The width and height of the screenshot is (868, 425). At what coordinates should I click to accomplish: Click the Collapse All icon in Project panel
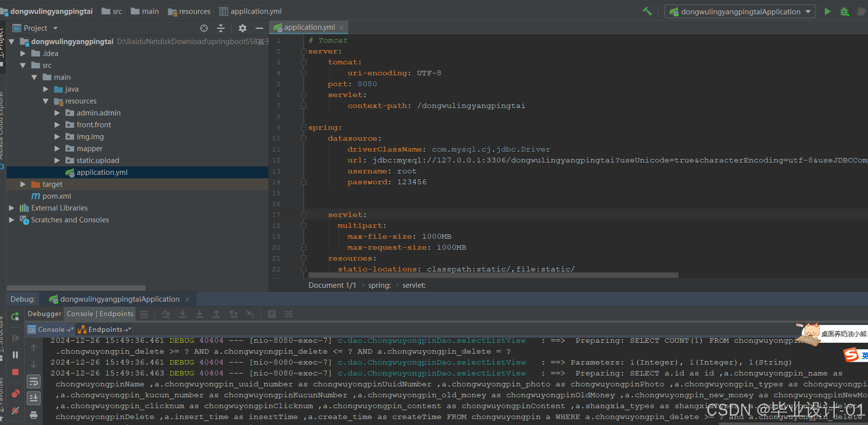[x=221, y=28]
